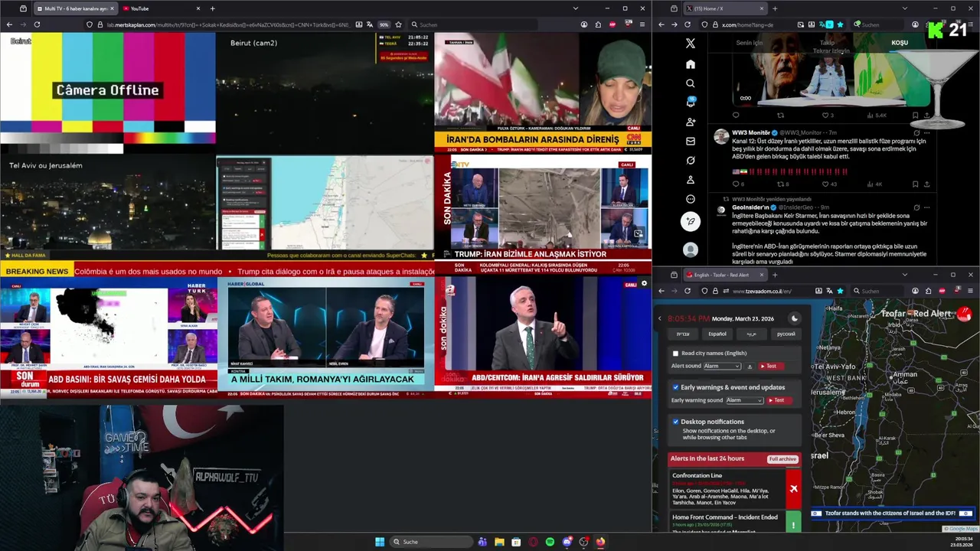Open Early warning sound dropdown
Screen dimensions: 980x551
[x=744, y=400]
